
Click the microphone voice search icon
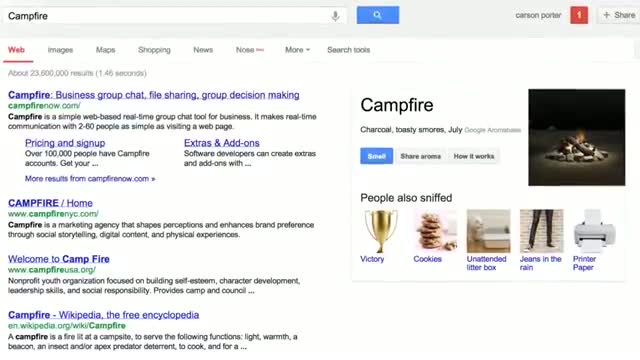pos(335,16)
